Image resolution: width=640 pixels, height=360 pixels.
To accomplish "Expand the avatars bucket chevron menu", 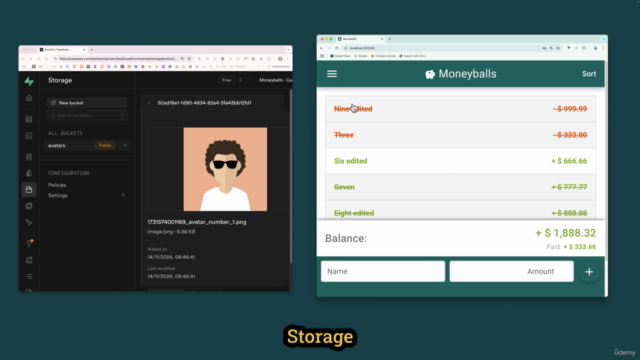I will pos(125,145).
